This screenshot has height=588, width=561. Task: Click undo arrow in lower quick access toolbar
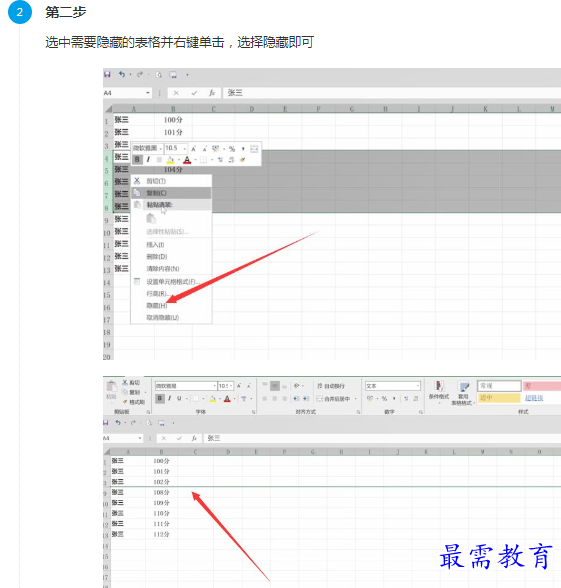(x=118, y=423)
